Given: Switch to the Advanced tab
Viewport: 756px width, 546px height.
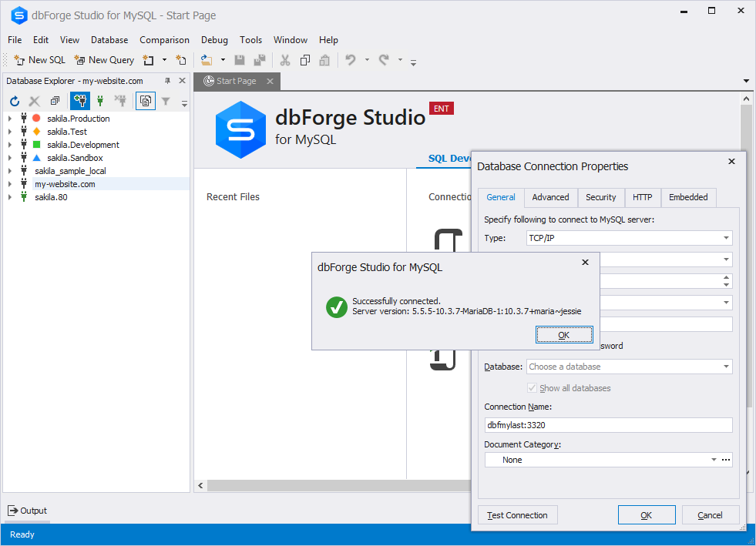Looking at the screenshot, I should point(550,197).
